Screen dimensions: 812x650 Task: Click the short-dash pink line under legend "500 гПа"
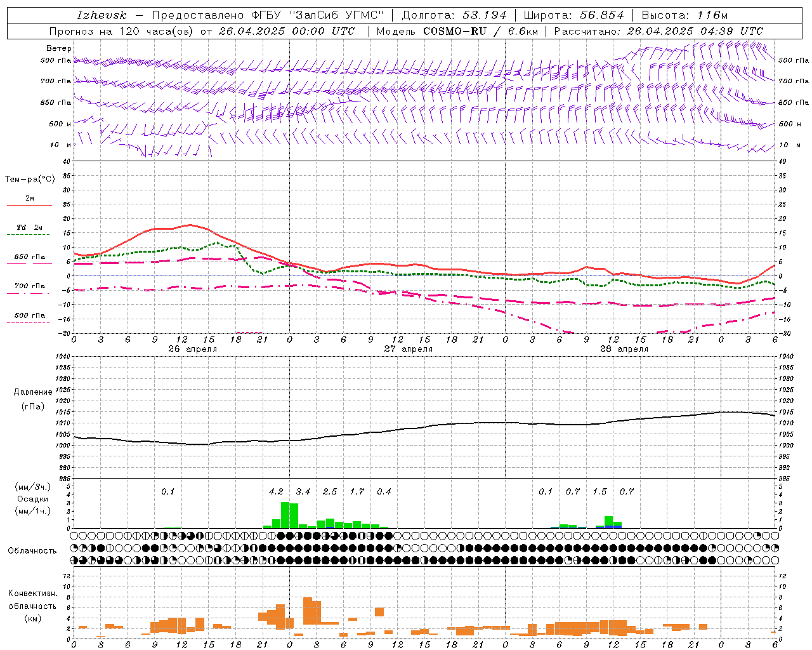(28, 323)
